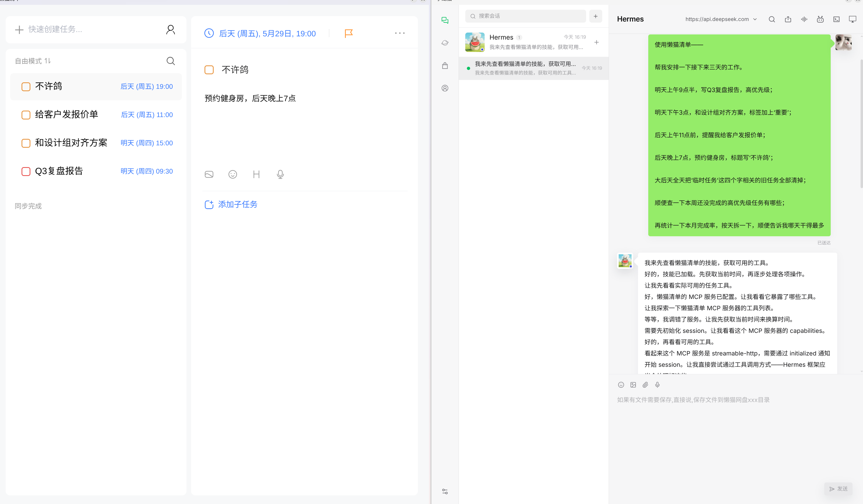This screenshot has height=504, width=863.
Task: Click 添加子任务 to add subtask
Action: 231,205
